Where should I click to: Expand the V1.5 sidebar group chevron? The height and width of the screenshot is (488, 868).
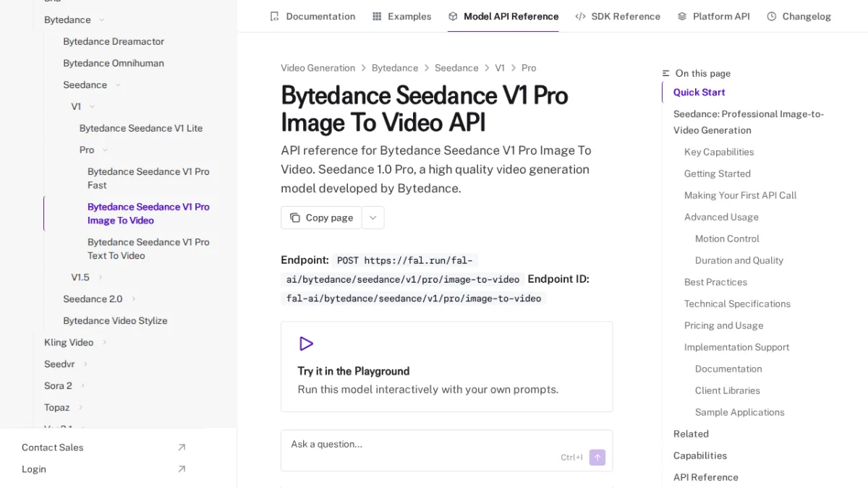(x=101, y=278)
